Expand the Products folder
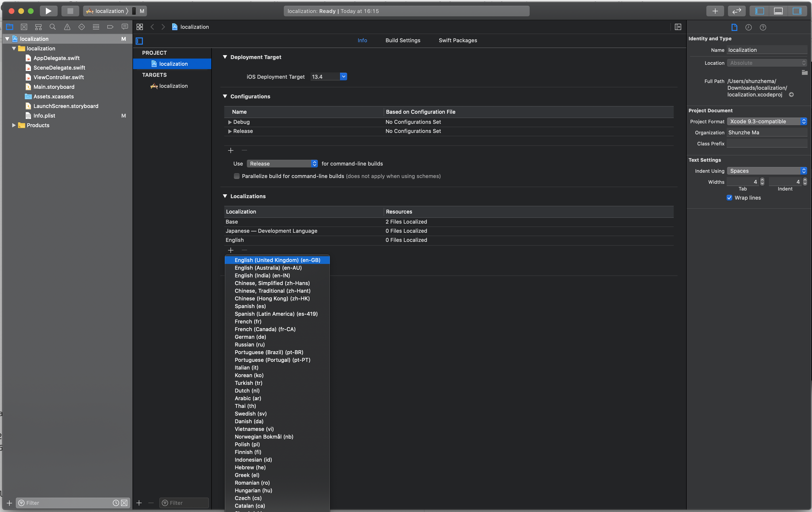Viewport: 812px width, 512px height. [14, 125]
